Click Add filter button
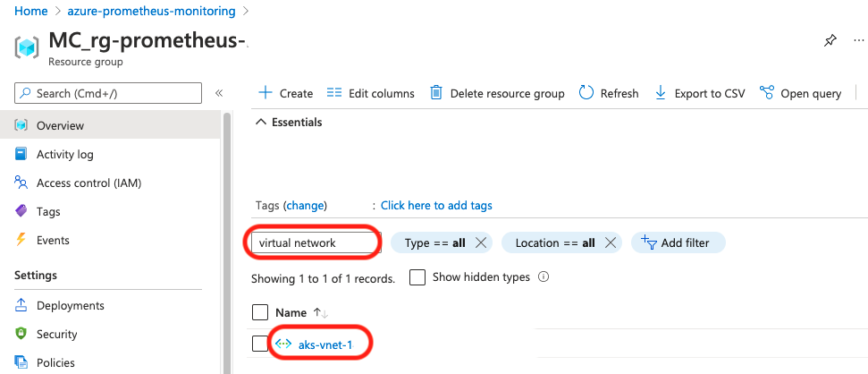The image size is (868, 374). tap(678, 242)
